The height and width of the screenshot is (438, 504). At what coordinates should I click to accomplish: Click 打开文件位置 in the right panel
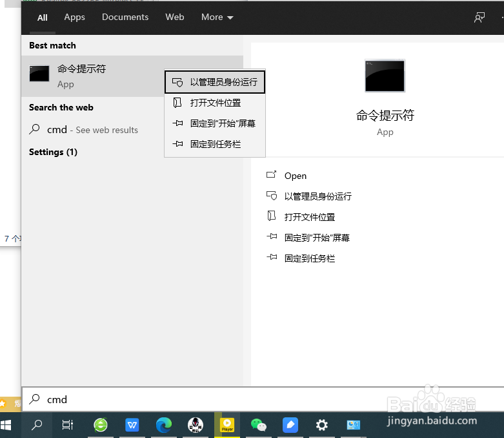coord(310,217)
